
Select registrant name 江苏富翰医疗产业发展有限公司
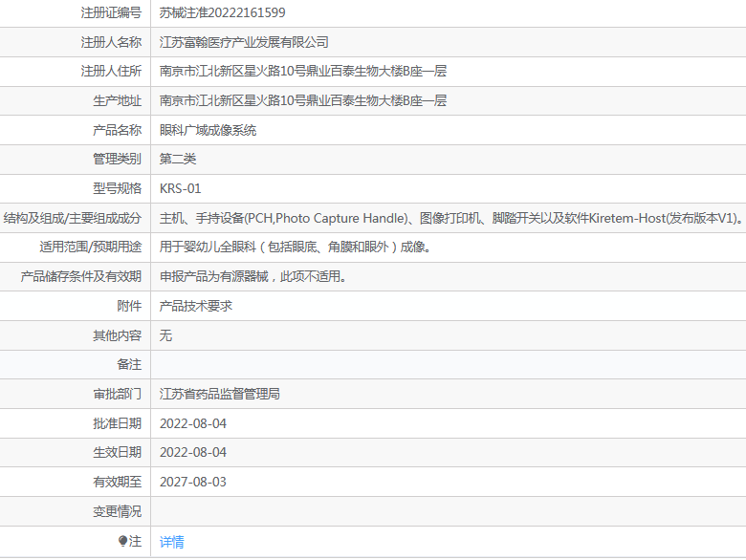click(244, 42)
